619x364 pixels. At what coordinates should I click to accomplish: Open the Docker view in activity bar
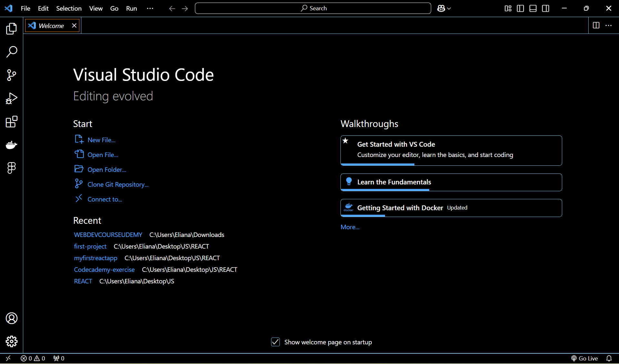(11, 145)
